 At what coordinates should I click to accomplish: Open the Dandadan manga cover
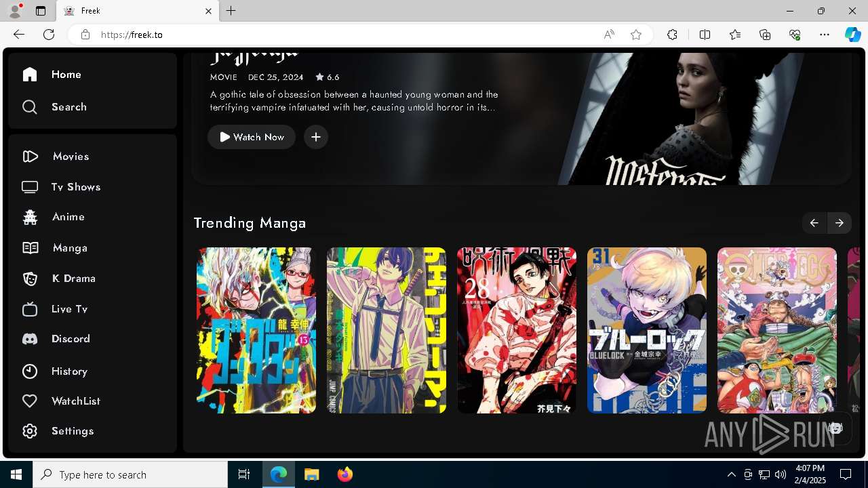(x=256, y=330)
